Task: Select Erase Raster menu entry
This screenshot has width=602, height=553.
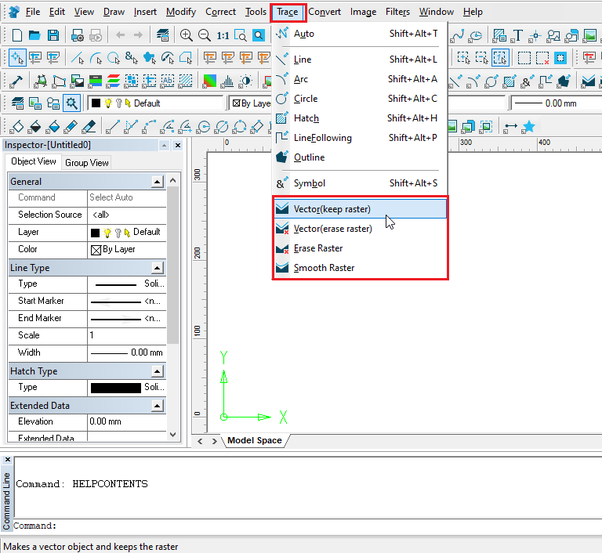Action: point(361,248)
